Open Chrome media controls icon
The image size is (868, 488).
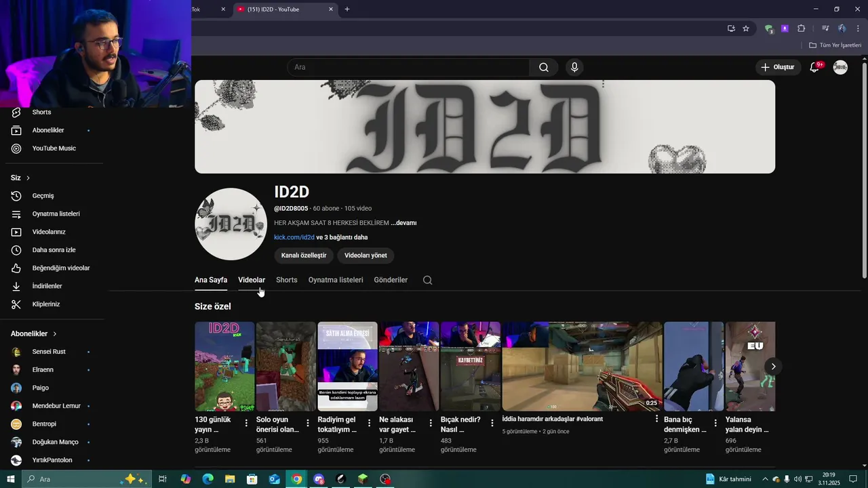[825, 28]
